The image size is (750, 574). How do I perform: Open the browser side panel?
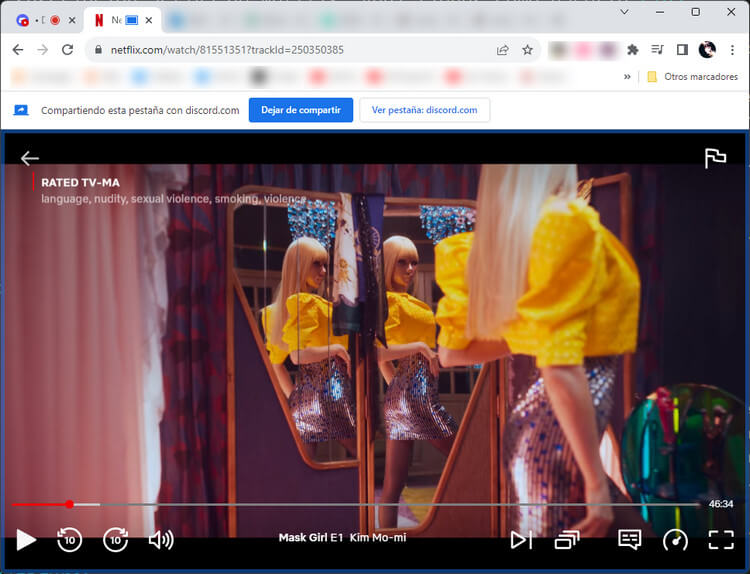(x=682, y=50)
